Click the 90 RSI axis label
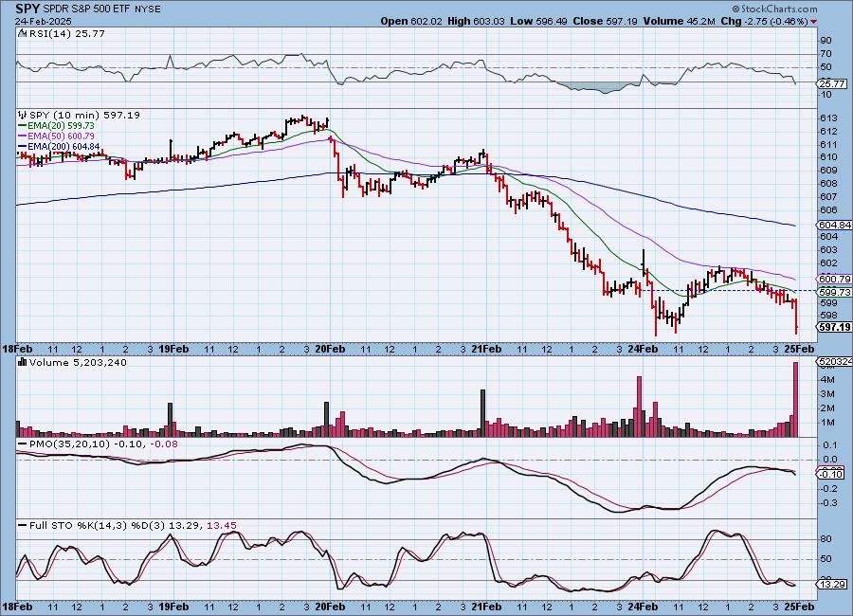Image resolution: width=853 pixels, height=616 pixels. (x=826, y=40)
